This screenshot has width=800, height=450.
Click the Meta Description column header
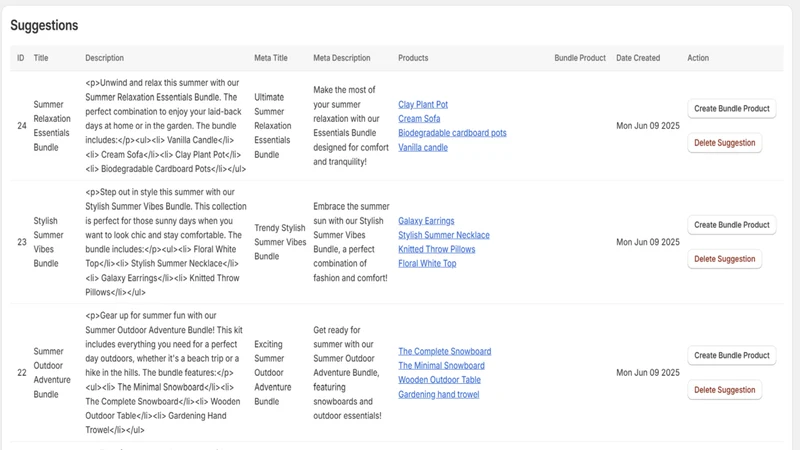342,58
